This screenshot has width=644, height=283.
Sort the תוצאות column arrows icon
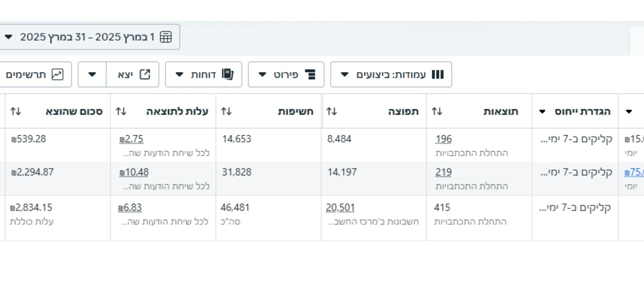click(x=437, y=112)
